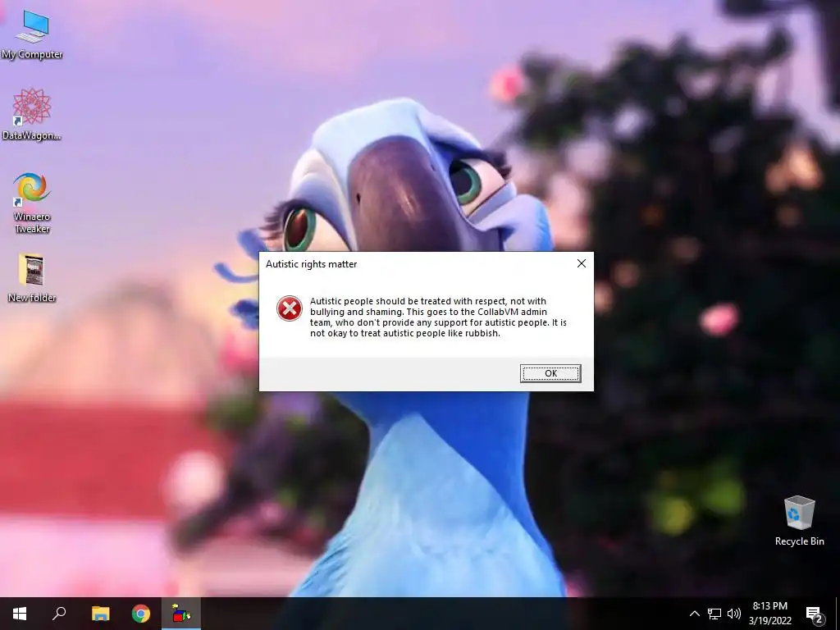This screenshot has width=840, height=630.
Task: Click the error message text in dialog
Action: click(x=438, y=317)
